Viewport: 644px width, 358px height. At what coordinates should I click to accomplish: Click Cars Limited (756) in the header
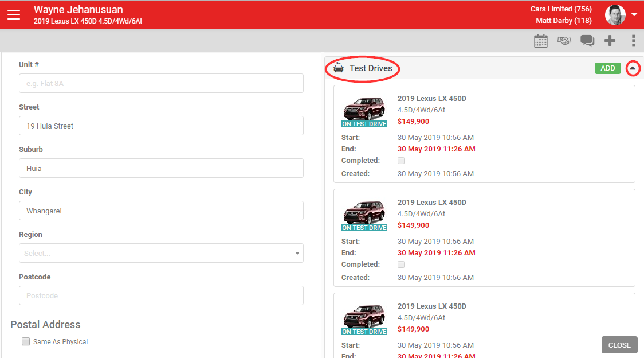[x=560, y=9]
